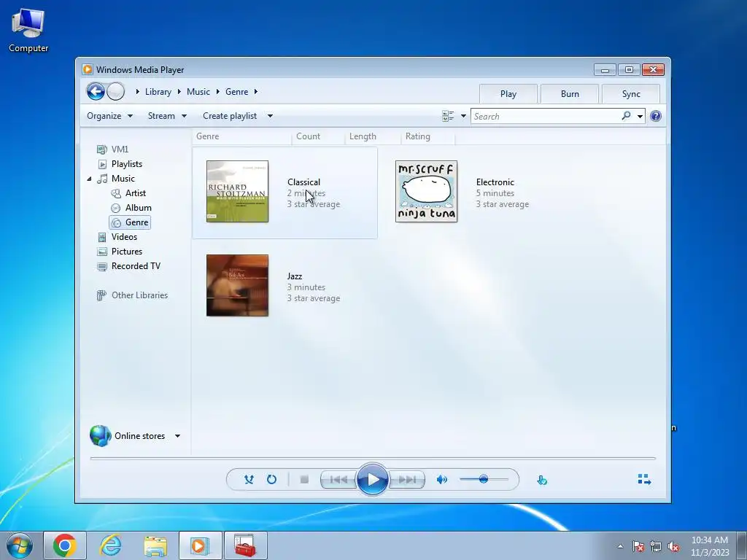Sort by the Genre column header
The image size is (747, 560).
pos(241,136)
